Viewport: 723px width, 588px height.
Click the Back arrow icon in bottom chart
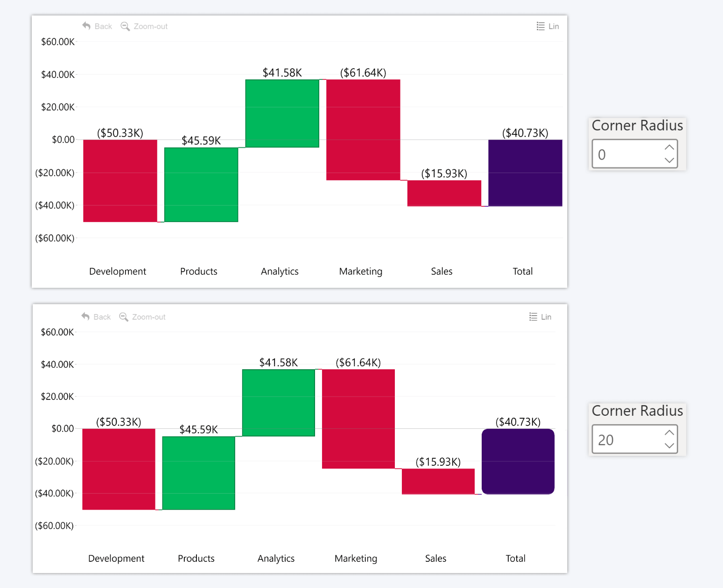(85, 316)
